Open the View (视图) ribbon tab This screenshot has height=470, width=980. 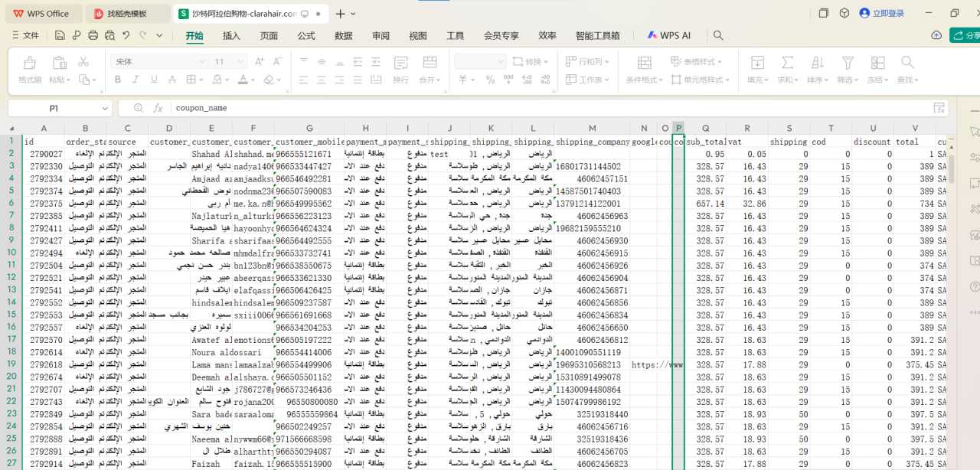point(418,35)
